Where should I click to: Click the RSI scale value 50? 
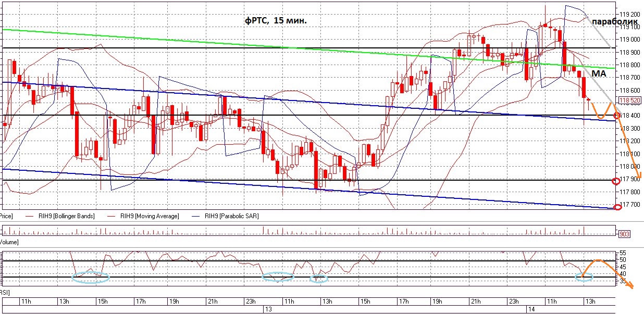pos(623,259)
